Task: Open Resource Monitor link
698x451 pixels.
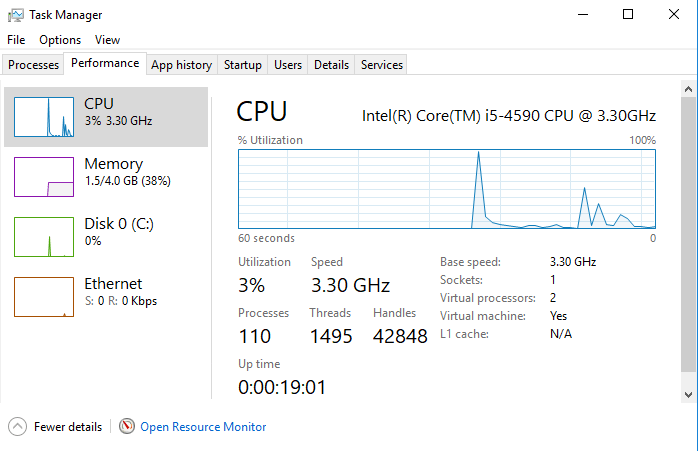Action: [x=203, y=427]
